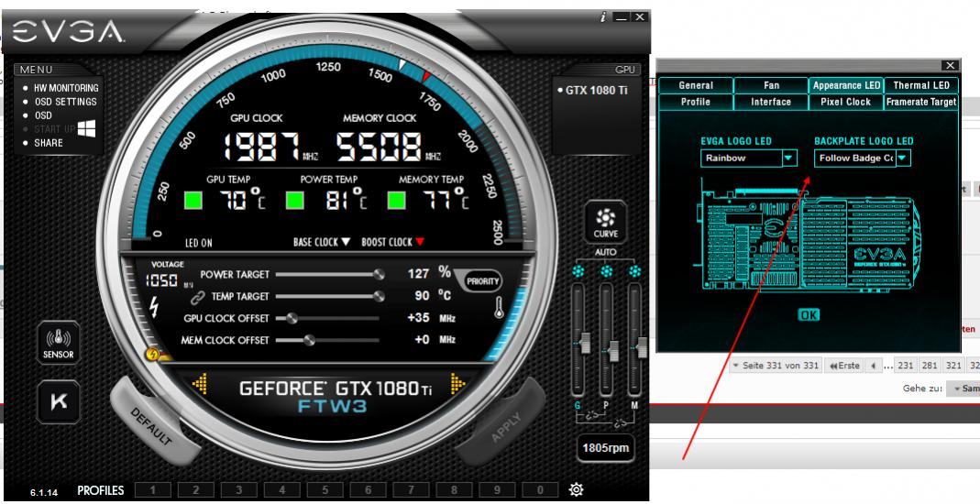This screenshot has width=980, height=504.
Task: Select profile slot 0
Action: (x=539, y=490)
